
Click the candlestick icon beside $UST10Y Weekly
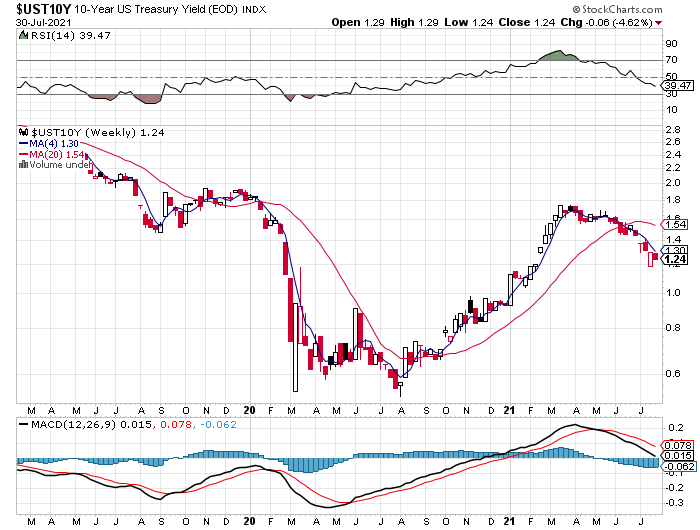pos(24,132)
